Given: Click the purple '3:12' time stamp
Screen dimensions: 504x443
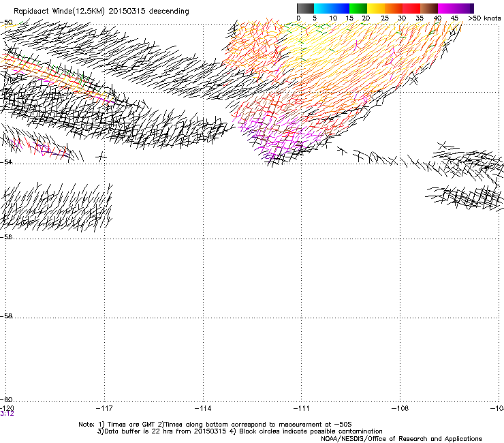Looking at the screenshot, I should (7, 414).
